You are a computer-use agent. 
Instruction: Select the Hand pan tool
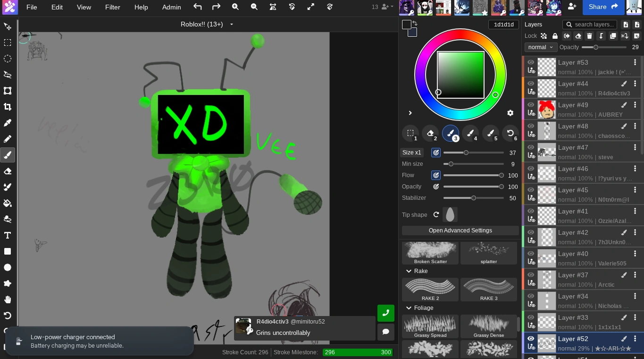point(8,299)
